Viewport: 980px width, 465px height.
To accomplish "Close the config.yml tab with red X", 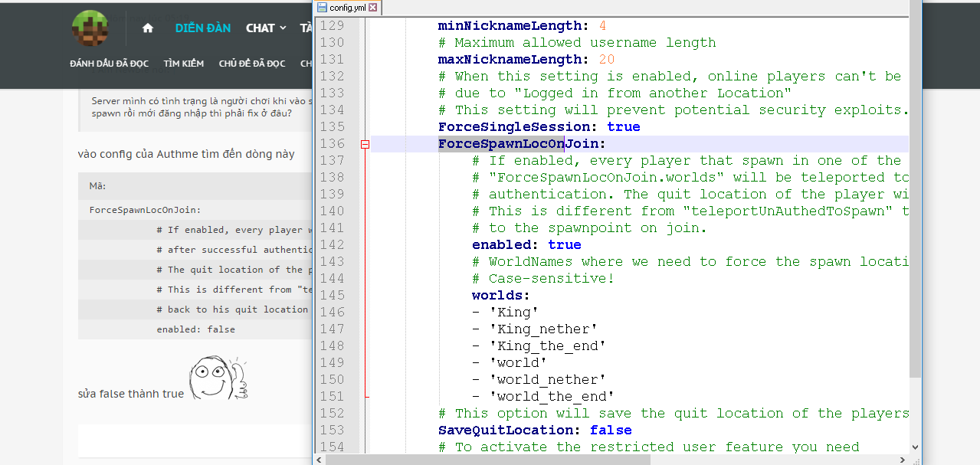I will [x=373, y=8].
